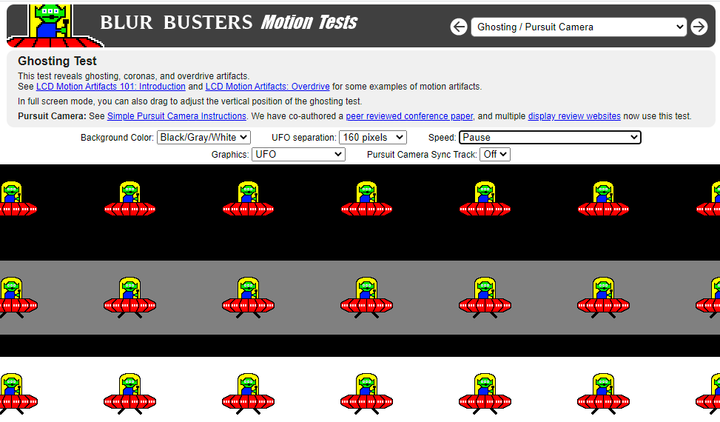This screenshot has width=720, height=422.
Task: Click the previous test left arrow icon
Action: [x=458, y=27]
